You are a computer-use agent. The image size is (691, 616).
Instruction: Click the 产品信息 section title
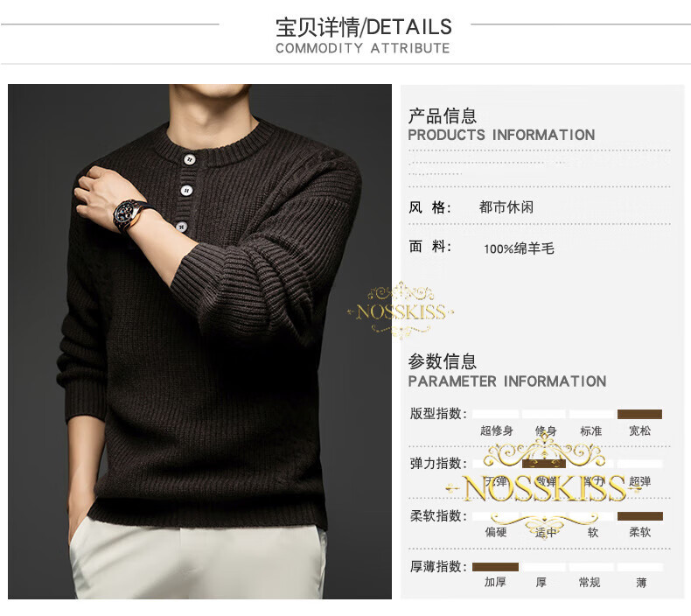(x=442, y=115)
